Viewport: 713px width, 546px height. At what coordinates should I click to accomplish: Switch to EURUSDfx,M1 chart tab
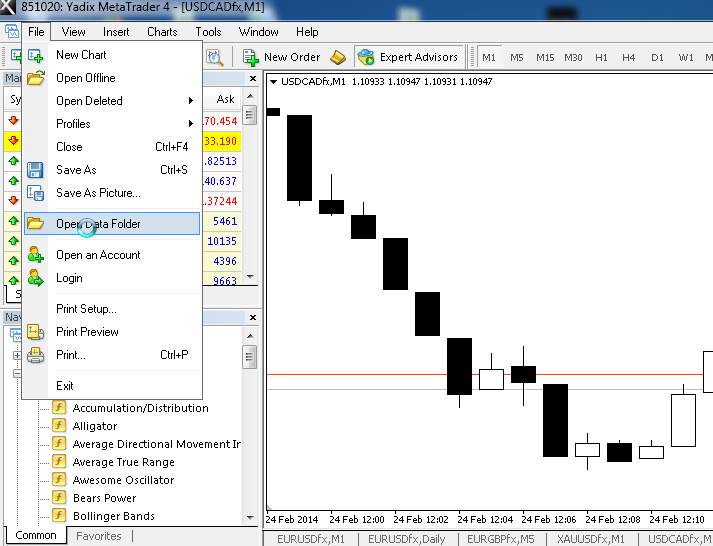(x=311, y=539)
